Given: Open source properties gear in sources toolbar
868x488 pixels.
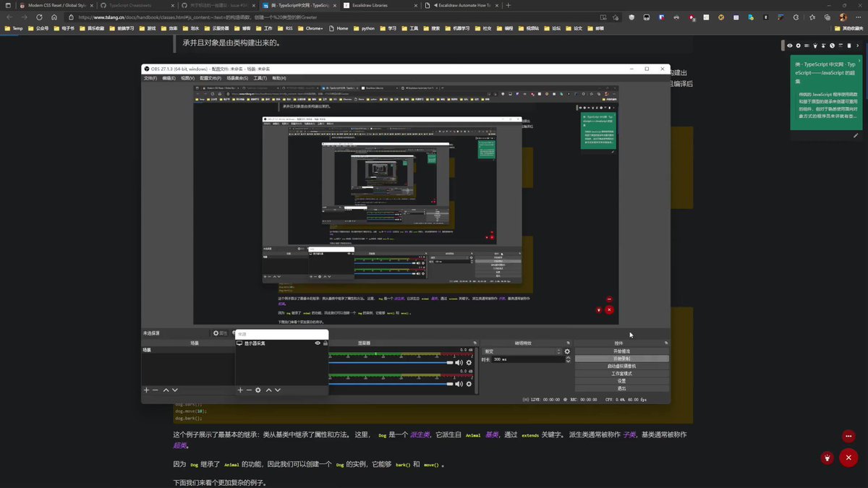Looking at the screenshot, I should pos(258,390).
